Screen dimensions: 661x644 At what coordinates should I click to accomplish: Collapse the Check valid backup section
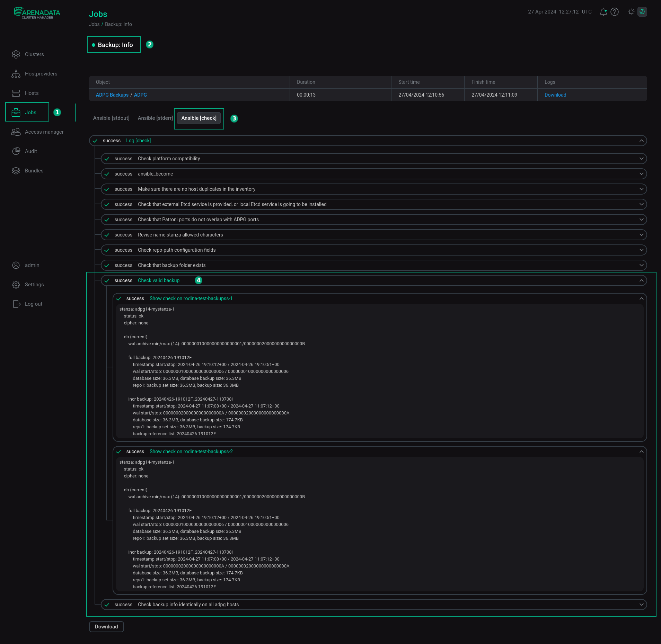tap(641, 280)
